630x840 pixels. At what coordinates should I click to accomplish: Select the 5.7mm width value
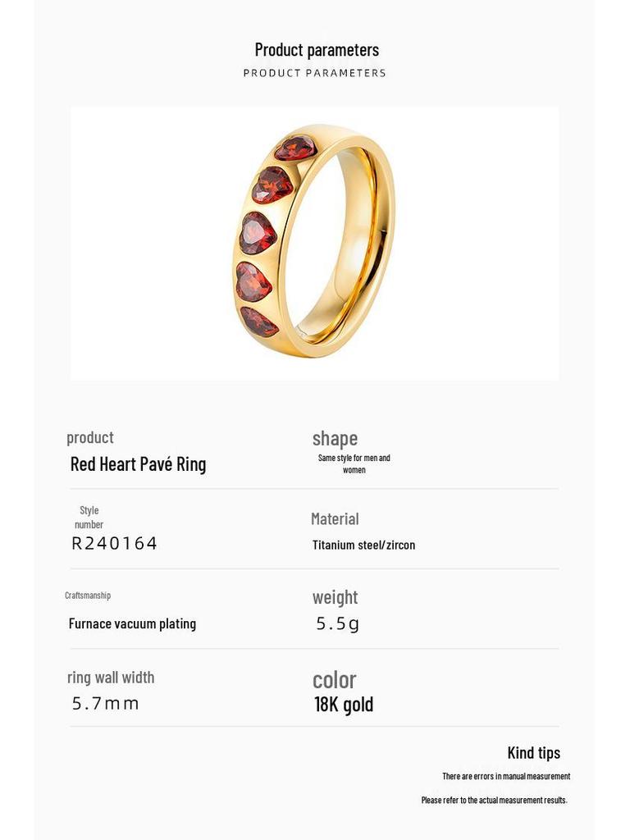[105, 703]
